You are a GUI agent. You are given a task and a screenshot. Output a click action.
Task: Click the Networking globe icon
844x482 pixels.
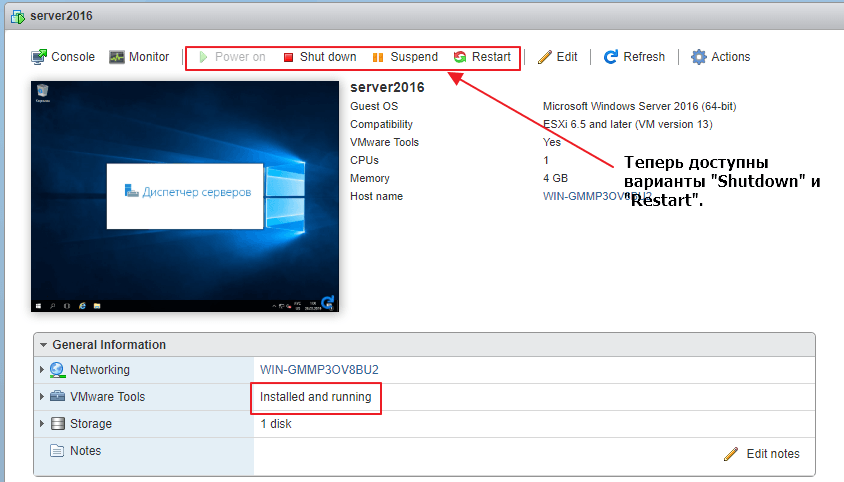tap(57, 370)
